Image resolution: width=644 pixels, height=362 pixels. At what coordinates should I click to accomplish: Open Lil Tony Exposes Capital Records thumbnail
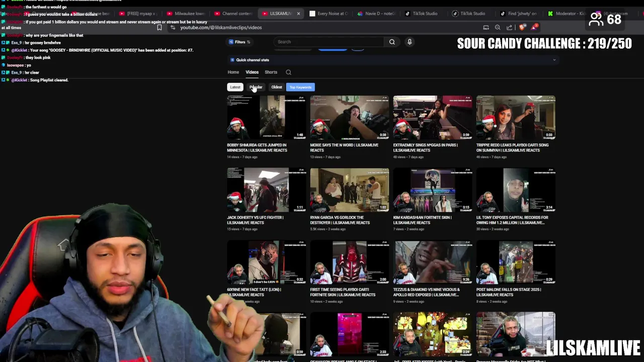[516, 190]
